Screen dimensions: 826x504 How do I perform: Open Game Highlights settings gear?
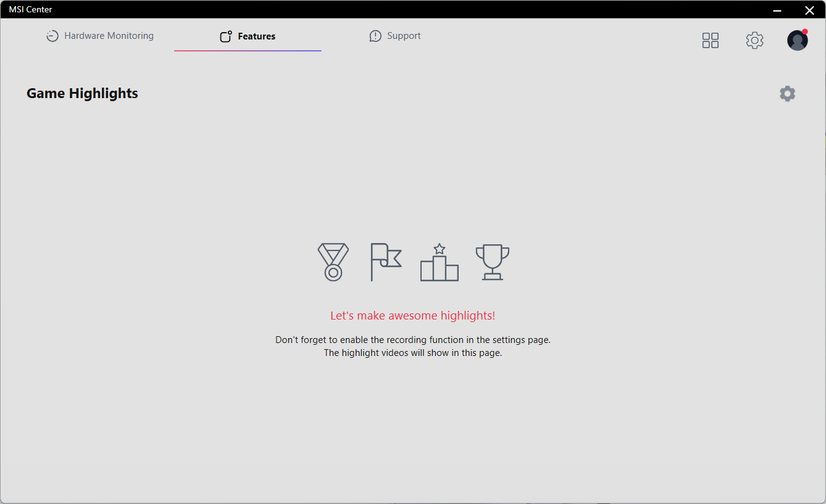tap(787, 94)
